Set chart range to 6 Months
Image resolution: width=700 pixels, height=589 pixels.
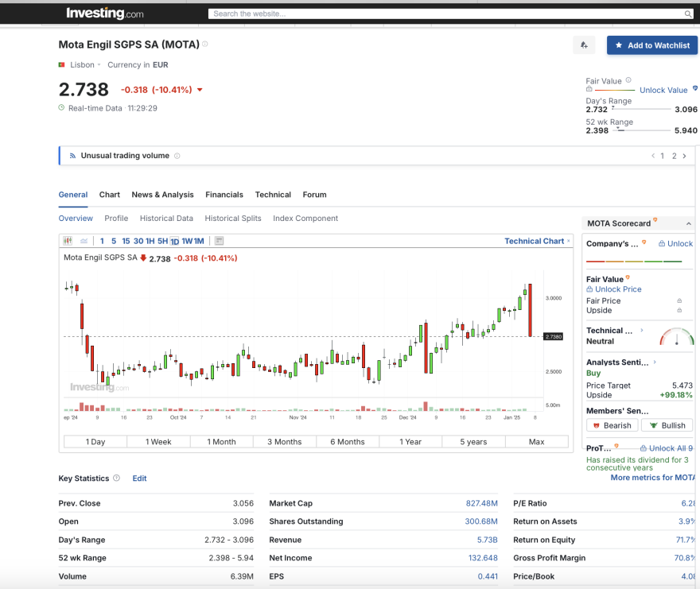(x=348, y=442)
